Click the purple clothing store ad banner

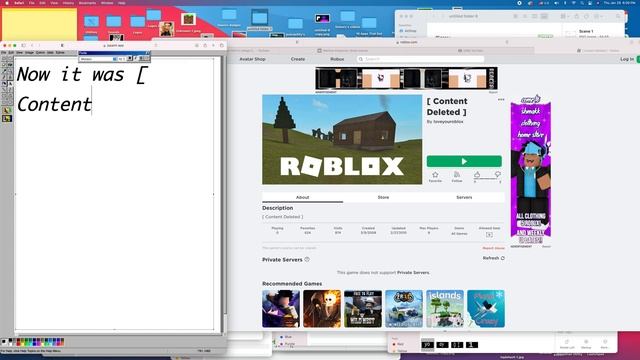point(531,169)
